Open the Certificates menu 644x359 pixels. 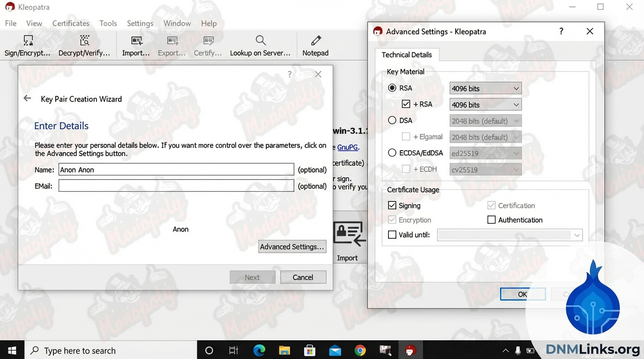[71, 23]
